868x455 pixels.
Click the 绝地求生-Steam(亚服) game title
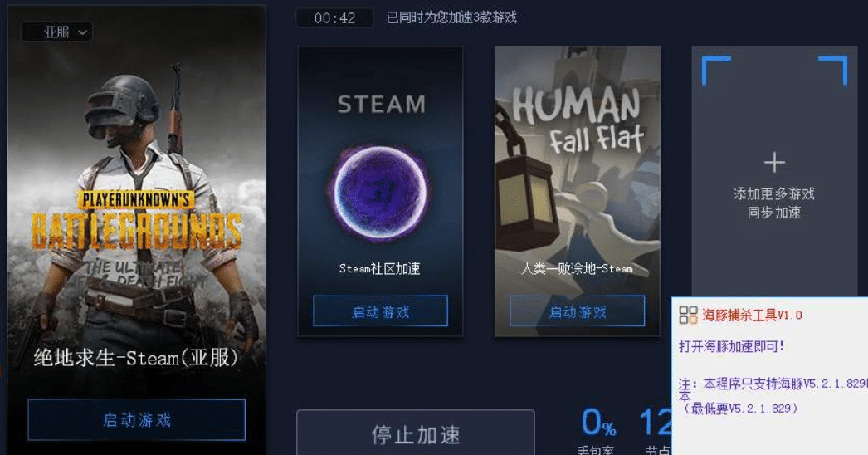tap(135, 358)
